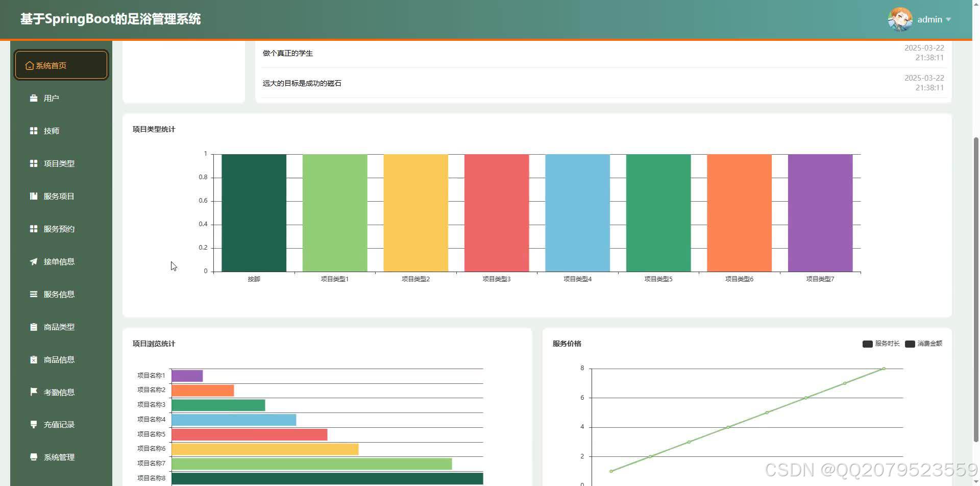This screenshot has height=486, width=980.
Task: Click the grid icon beside 技师
Action: coord(34,131)
